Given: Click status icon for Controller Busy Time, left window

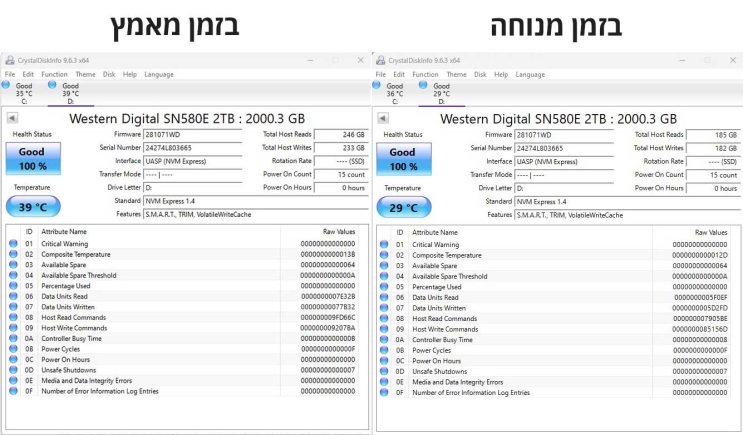Looking at the screenshot, I should 13,338.
